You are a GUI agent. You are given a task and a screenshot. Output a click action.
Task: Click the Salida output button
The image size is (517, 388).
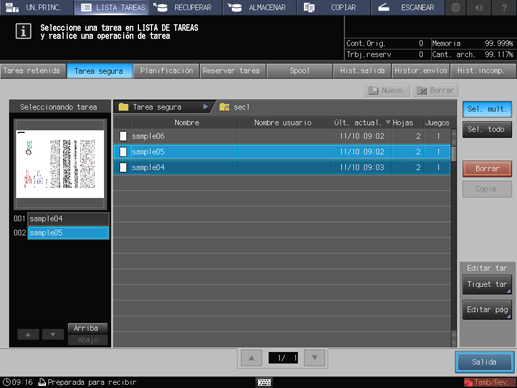[x=484, y=362]
